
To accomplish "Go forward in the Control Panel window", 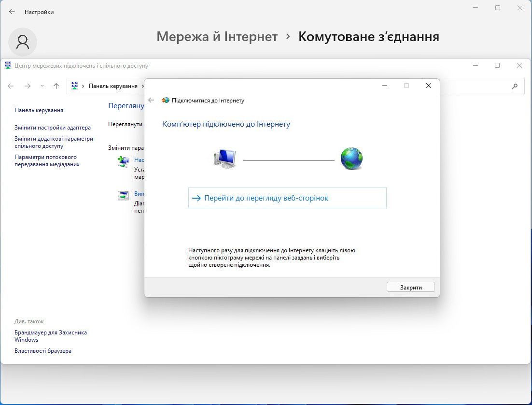I will pos(28,86).
